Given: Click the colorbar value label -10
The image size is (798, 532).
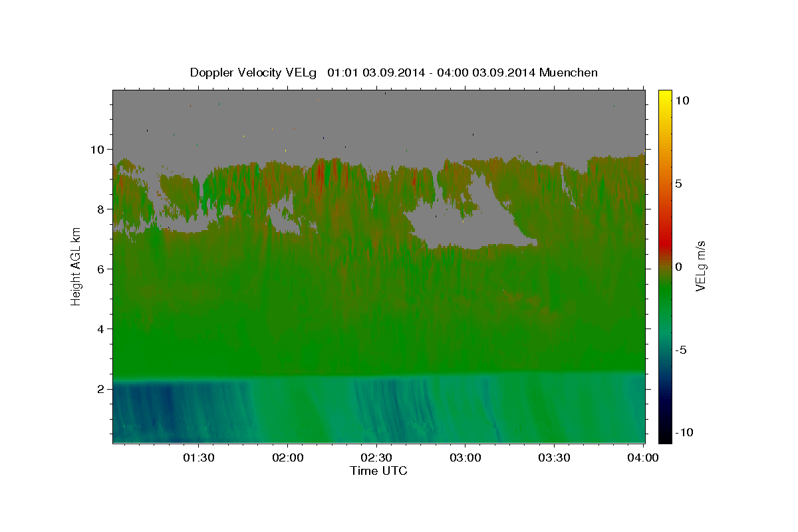Looking at the screenshot, I should [684, 433].
